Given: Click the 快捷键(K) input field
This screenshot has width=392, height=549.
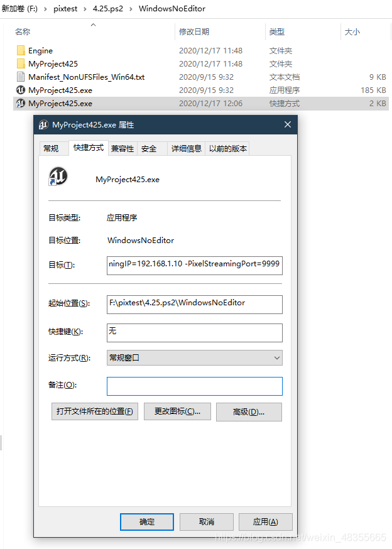Looking at the screenshot, I should (x=194, y=333).
